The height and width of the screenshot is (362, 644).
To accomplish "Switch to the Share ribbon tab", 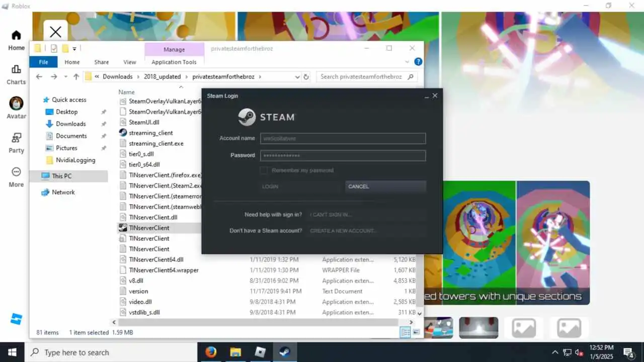I will pos(102,62).
